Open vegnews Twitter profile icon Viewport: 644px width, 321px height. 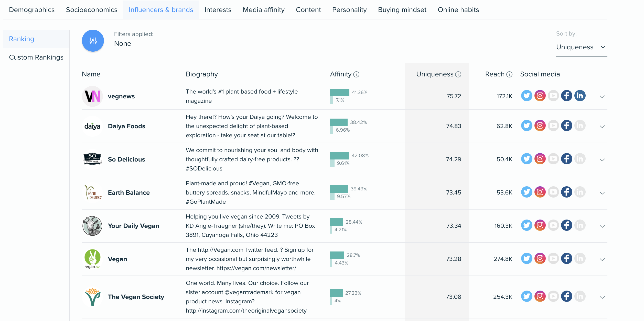pyautogui.click(x=527, y=96)
